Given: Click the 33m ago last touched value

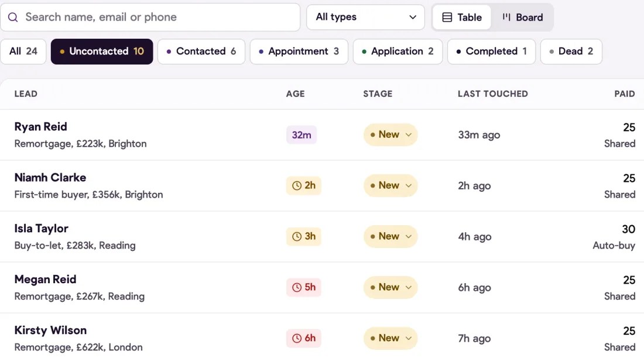Looking at the screenshot, I should click(479, 135).
